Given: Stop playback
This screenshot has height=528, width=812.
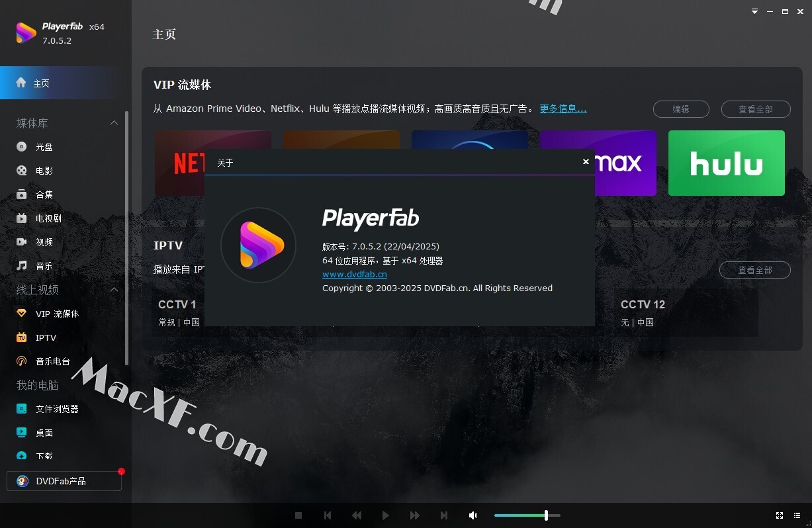Looking at the screenshot, I should click(x=298, y=515).
